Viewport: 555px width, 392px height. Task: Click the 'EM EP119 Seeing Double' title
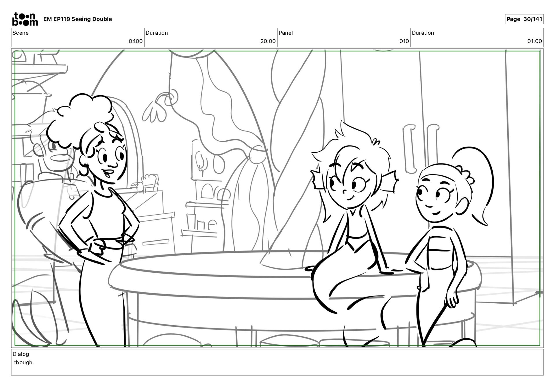tap(77, 19)
